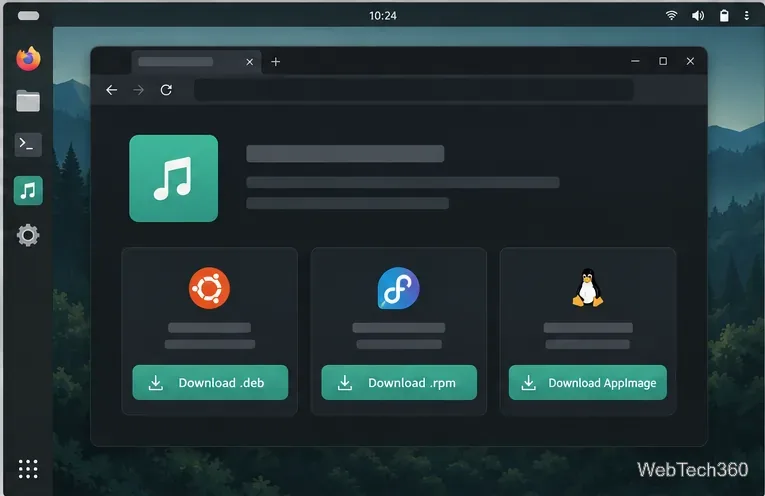This screenshot has height=496, width=765.
Task: Download the .deb package
Action: pos(210,382)
